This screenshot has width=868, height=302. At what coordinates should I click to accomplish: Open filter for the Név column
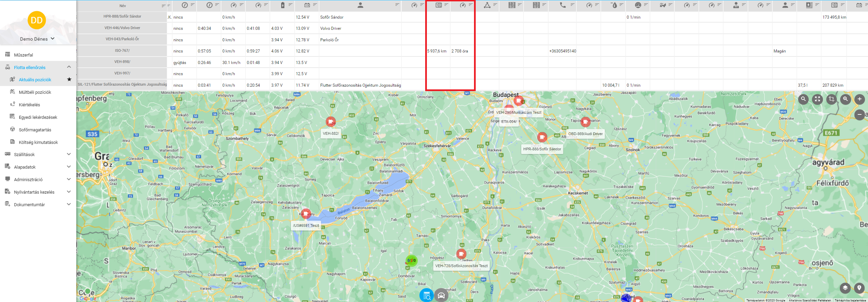163,6
